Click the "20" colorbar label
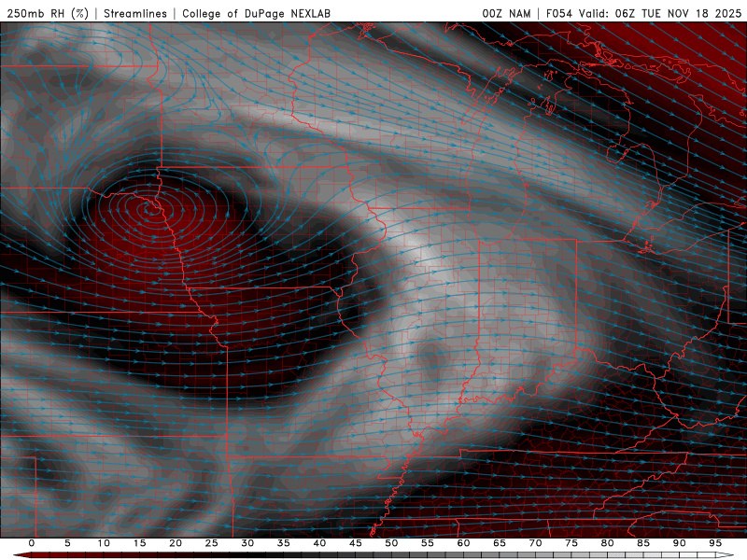The width and height of the screenshot is (747, 560). (x=176, y=543)
